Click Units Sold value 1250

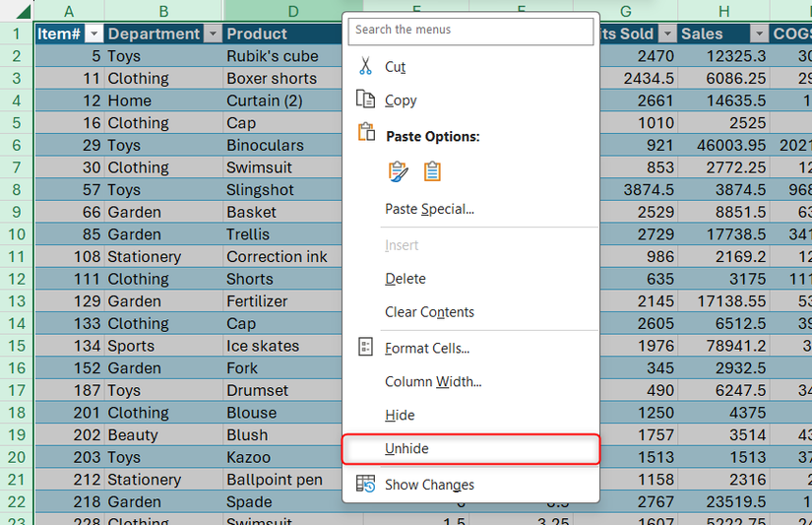(639, 413)
